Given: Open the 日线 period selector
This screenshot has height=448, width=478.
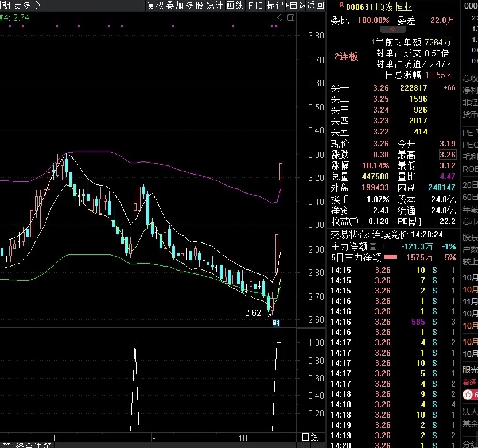Looking at the screenshot, I should pos(310,437).
